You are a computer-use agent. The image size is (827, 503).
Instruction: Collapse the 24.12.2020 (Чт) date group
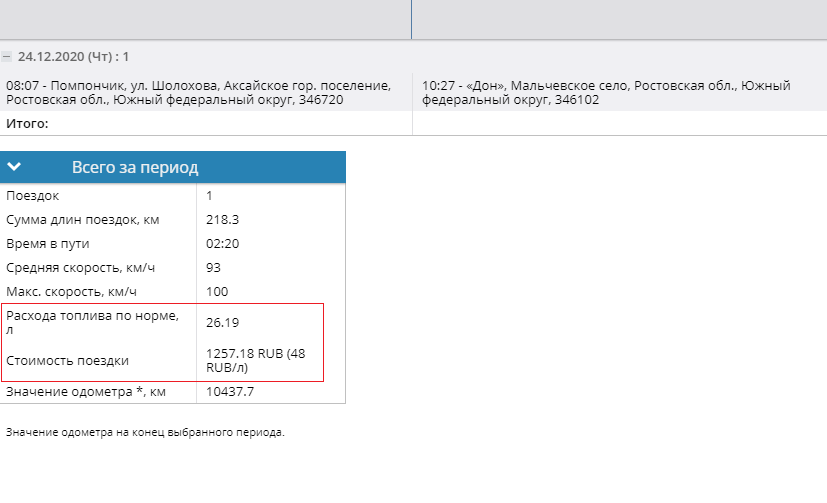[6, 56]
